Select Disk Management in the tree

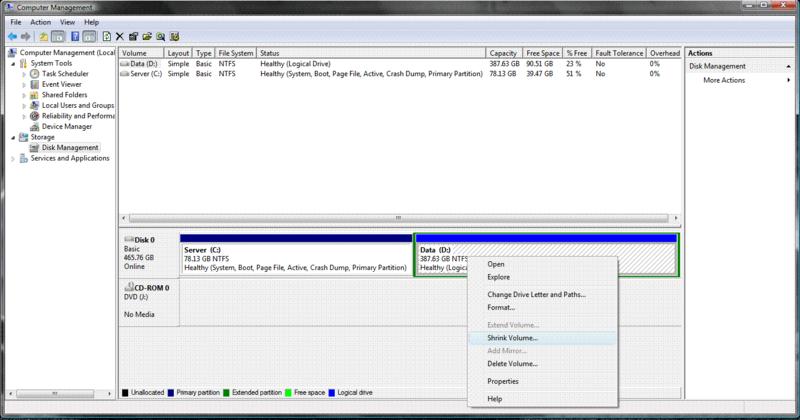69,147
